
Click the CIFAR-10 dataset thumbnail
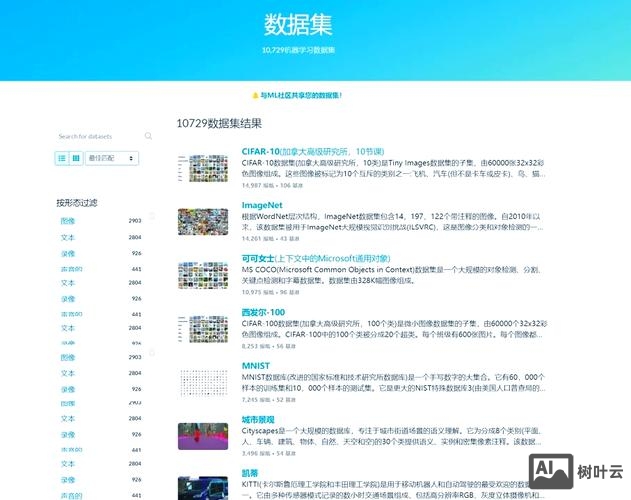point(203,168)
